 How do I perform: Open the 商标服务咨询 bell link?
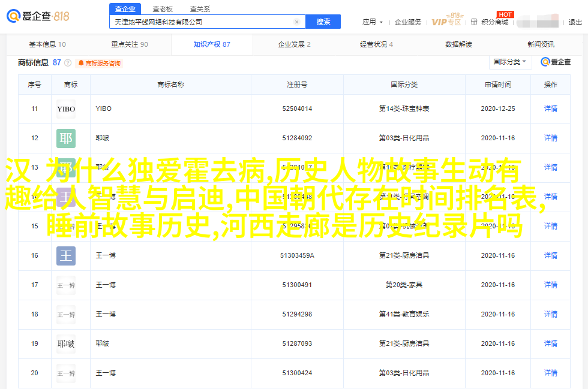(100, 63)
